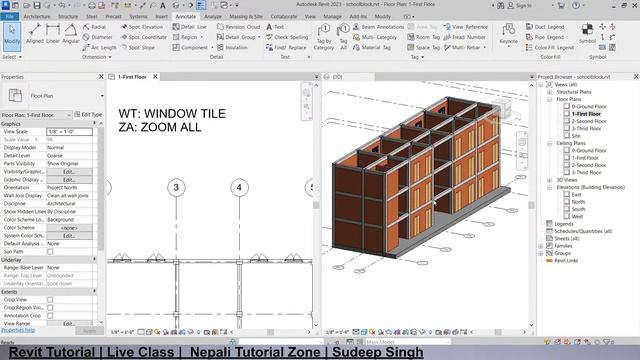Expand the Dimension panel dropdown

coord(97,57)
